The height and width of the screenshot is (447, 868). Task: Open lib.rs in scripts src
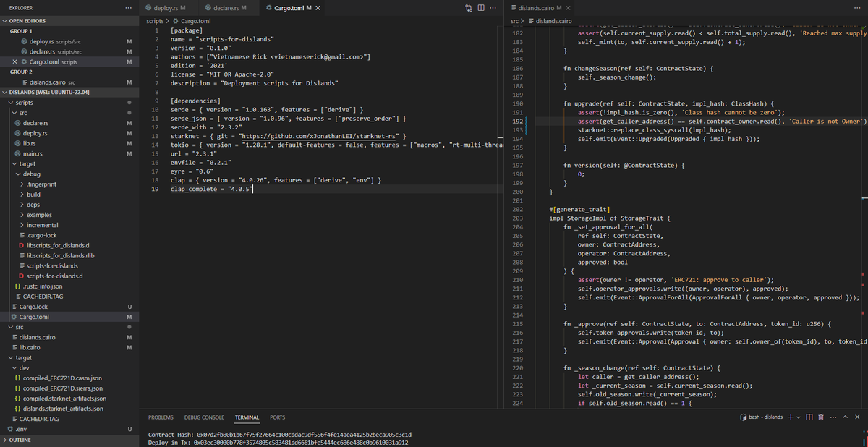69,143
